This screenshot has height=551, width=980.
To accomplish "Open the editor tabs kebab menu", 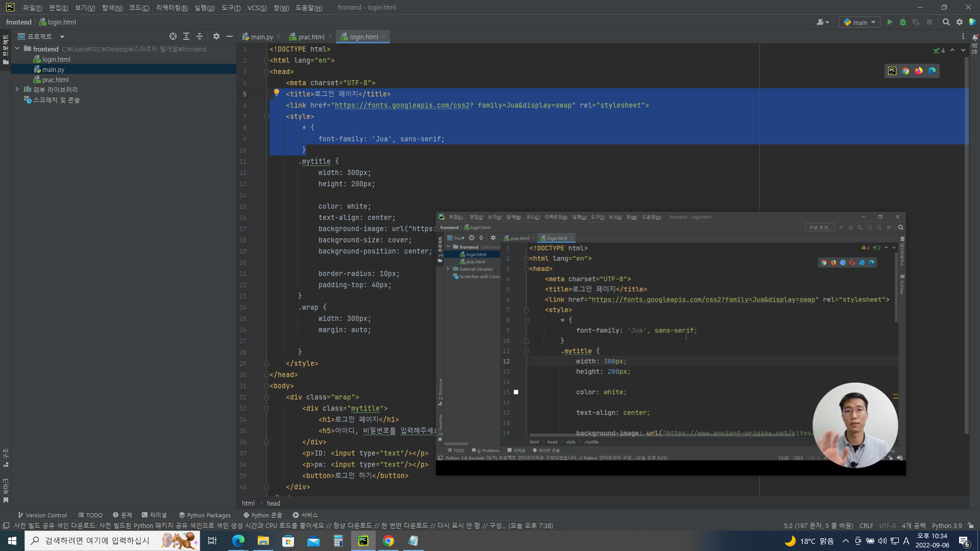I will coord(963,37).
